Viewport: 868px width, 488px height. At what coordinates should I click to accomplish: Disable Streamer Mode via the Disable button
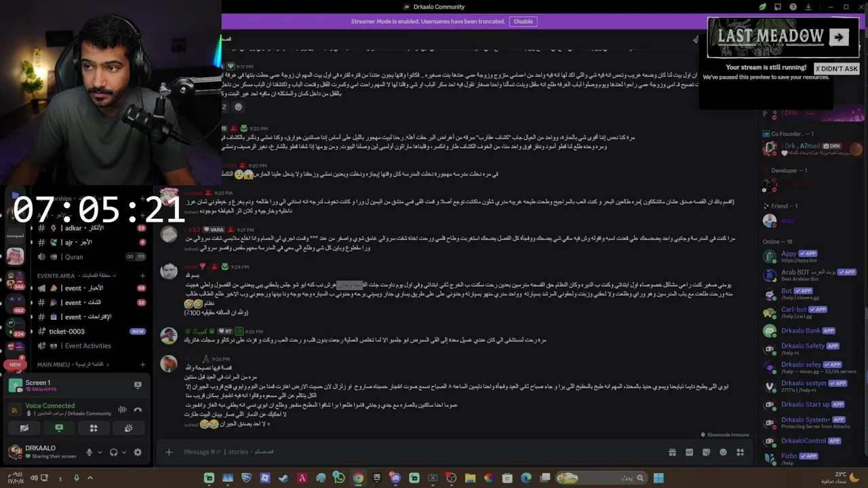[523, 22]
